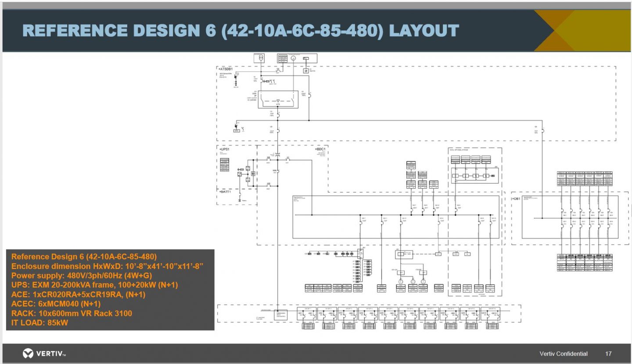Click the +DB1 distribution board label
This screenshot has height=364, width=632.
tap(517, 199)
